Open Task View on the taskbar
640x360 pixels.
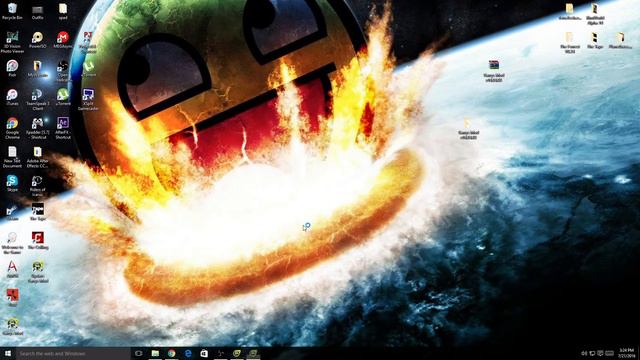138,353
